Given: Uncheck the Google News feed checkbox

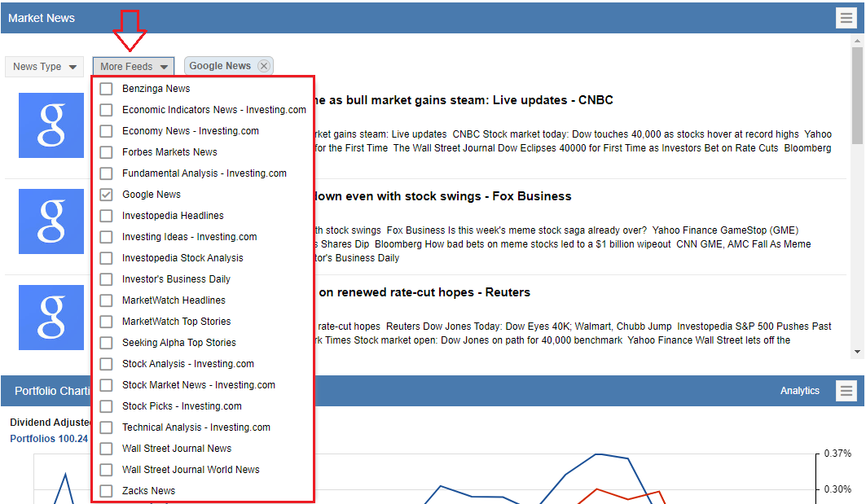Looking at the screenshot, I should click(106, 195).
